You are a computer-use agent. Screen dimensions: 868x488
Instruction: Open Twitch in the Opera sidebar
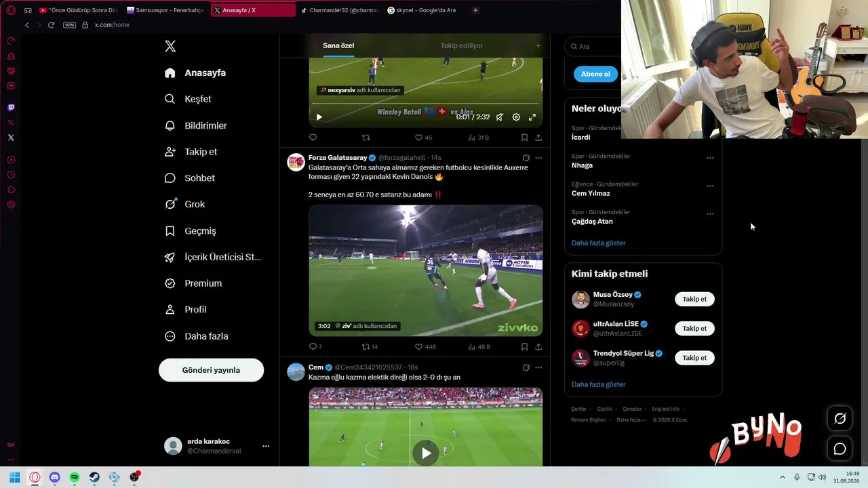pyautogui.click(x=11, y=107)
